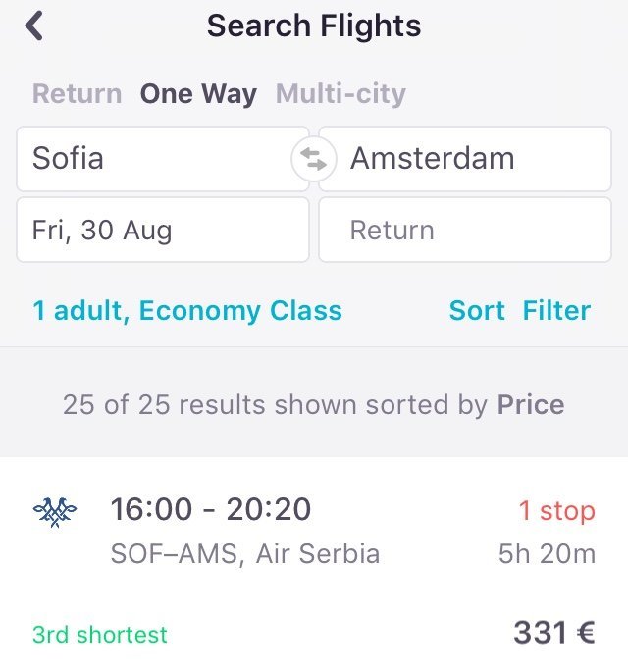Swap origin and destination cities
This screenshot has height=672, width=628.
pyautogui.click(x=314, y=159)
